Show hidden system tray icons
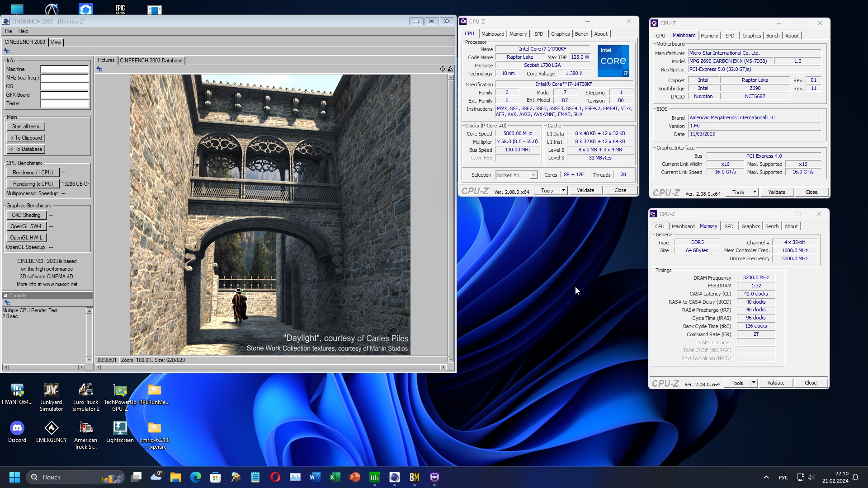This screenshot has height=488, width=868. (x=766, y=477)
